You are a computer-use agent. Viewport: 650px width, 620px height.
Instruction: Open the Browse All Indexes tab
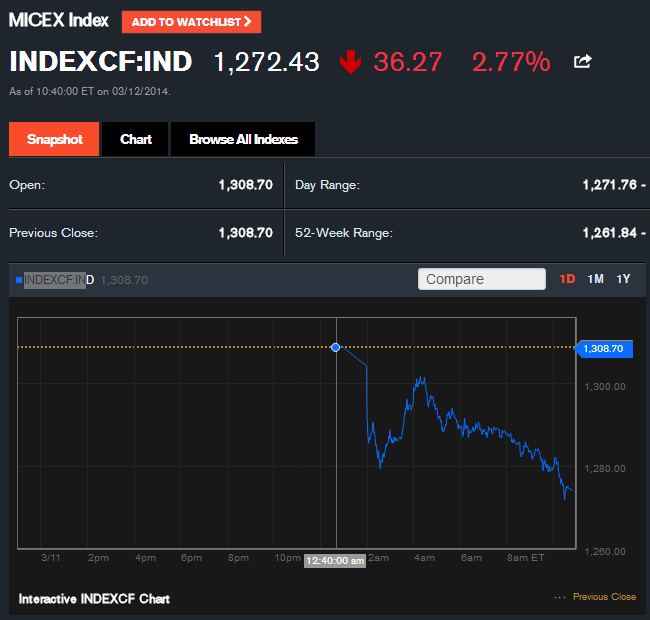(243, 139)
